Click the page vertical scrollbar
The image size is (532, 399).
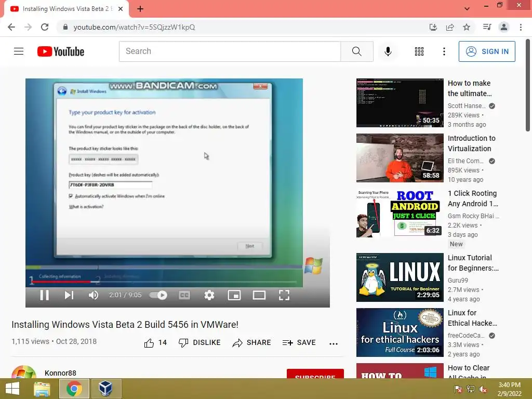click(528, 86)
